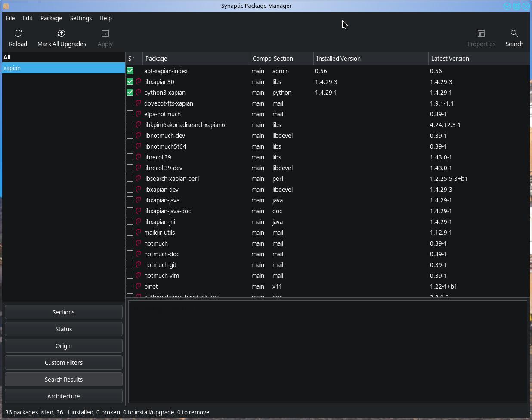The width and height of the screenshot is (532, 420).
Task: Click Debian swirl icon beside dovecot-fts-xapian
Action: 139,103
